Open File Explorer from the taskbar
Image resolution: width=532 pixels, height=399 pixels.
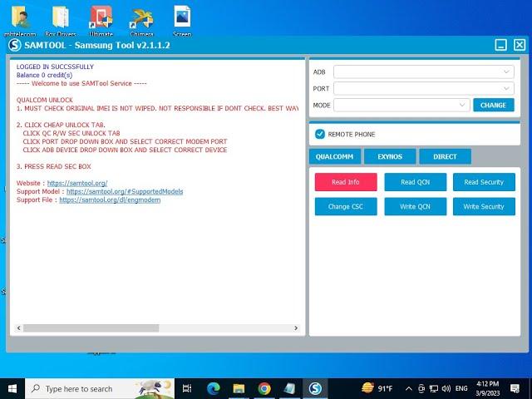click(239, 388)
